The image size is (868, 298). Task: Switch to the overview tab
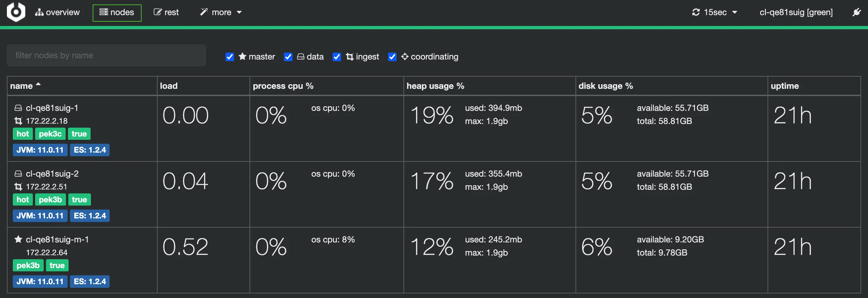[57, 12]
